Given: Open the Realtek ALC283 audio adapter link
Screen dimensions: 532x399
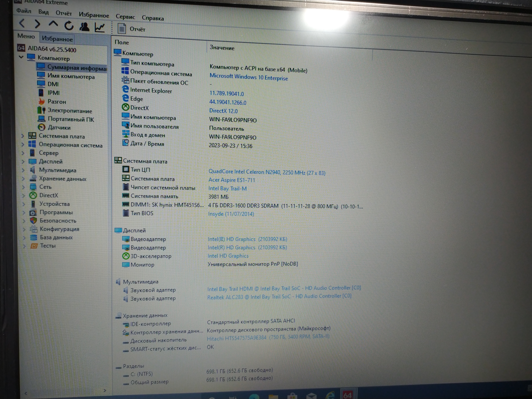Looking at the screenshot, I should pyautogui.click(x=279, y=297).
